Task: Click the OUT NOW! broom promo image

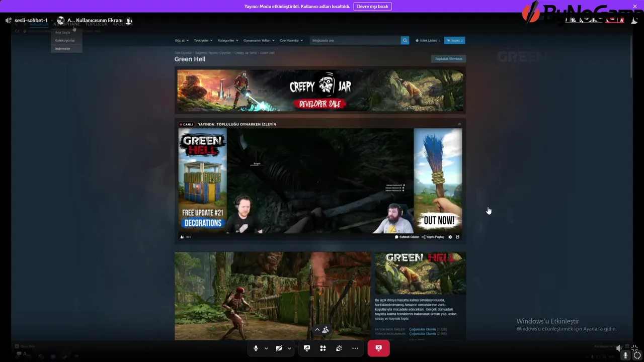Action: click(438, 180)
